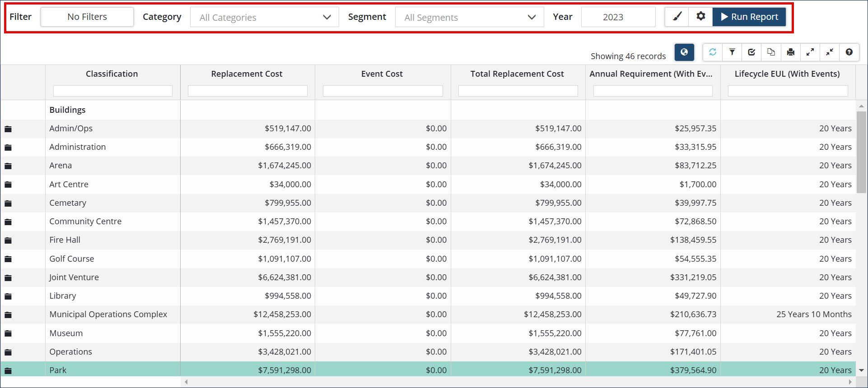Open settings gear next to Run Report

(700, 17)
